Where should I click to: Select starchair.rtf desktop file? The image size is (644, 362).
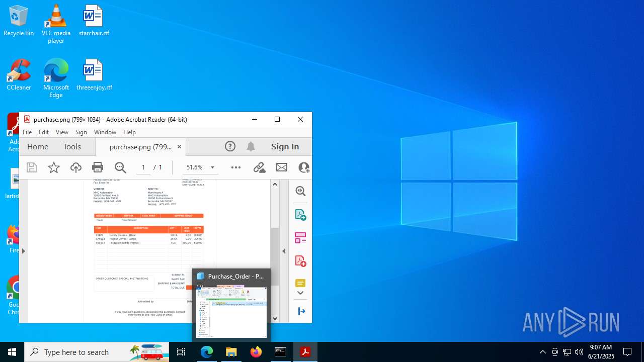click(94, 21)
